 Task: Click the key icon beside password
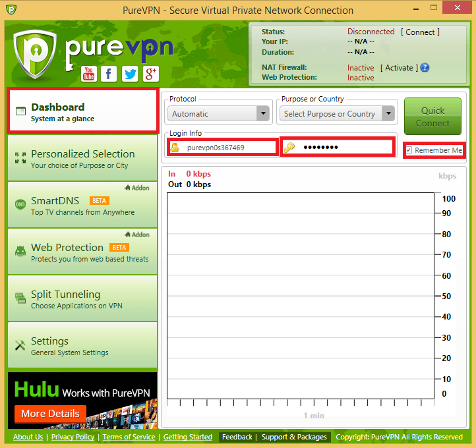[289, 148]
